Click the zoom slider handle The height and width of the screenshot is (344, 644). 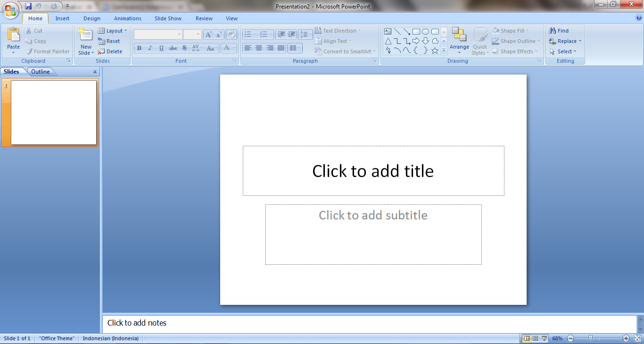[590, 338]
